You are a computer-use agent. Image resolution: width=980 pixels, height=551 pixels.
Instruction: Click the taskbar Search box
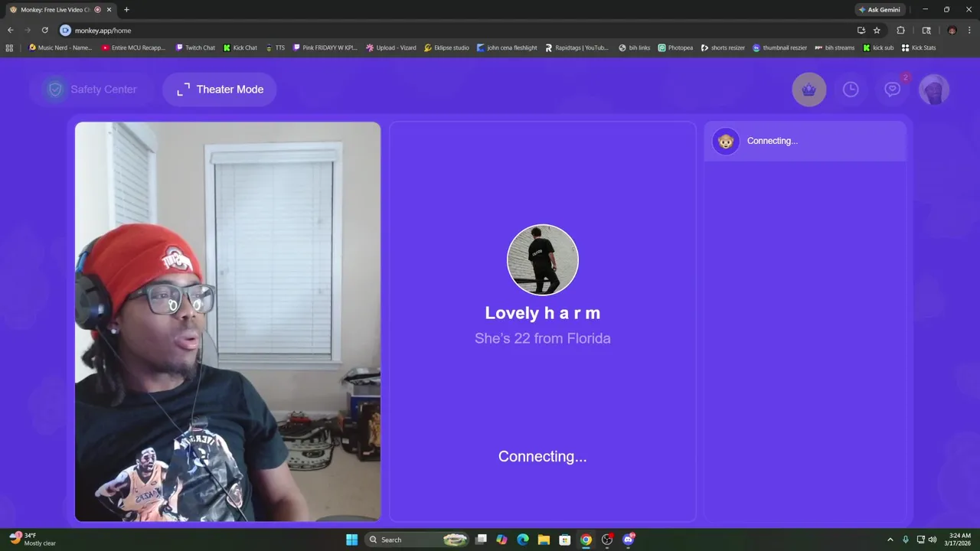(416, 540)
